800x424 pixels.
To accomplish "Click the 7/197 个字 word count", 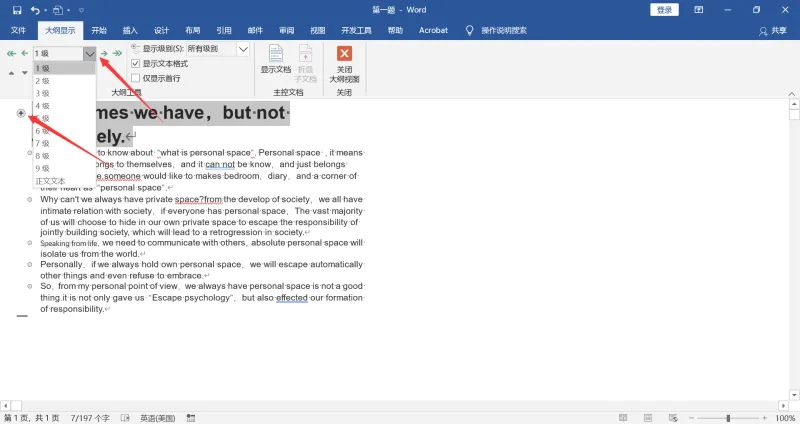I will (x=90, y=418).
